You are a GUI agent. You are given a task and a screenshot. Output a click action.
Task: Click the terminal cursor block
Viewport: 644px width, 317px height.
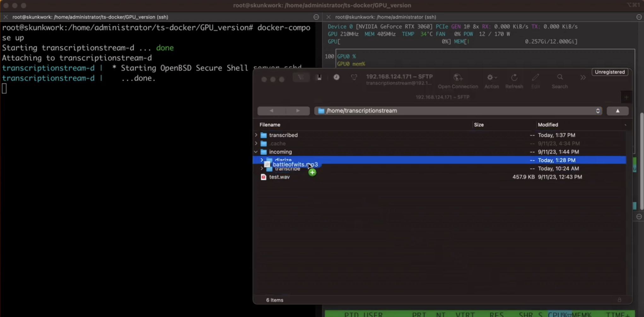pyautogui.click(x=4, y=89)
